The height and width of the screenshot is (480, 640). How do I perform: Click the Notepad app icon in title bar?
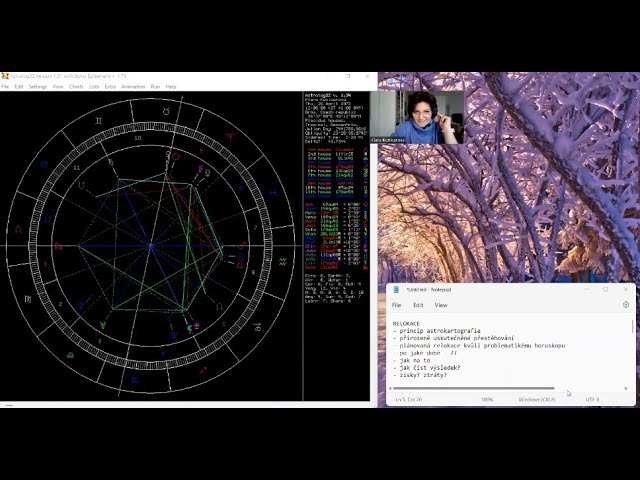pyautogui.click(x=396, y=290)
